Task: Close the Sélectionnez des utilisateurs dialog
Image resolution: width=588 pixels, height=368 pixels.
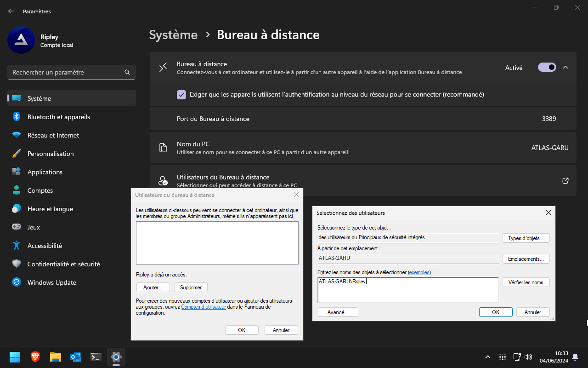Action: tap(548, 213)
